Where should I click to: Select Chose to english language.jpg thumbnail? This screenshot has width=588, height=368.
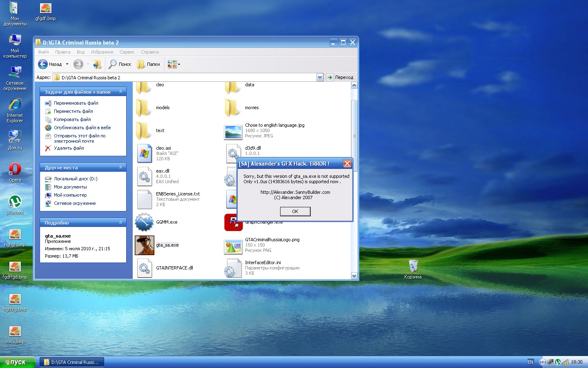[234, 132]
